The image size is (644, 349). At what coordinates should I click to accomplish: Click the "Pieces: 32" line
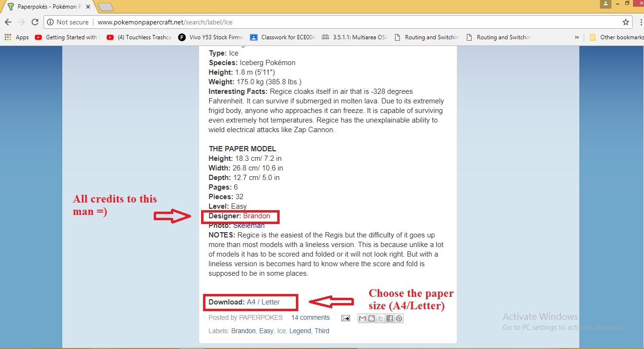(x=226, y=197)
